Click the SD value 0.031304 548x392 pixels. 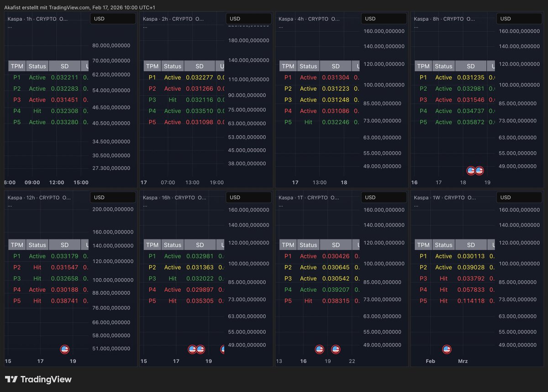(x=336, y=78)
